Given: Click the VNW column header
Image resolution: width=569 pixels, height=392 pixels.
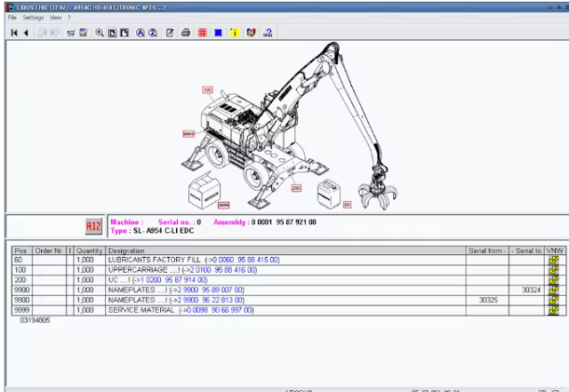Looking at the screenshot, I should coord(555,251).
